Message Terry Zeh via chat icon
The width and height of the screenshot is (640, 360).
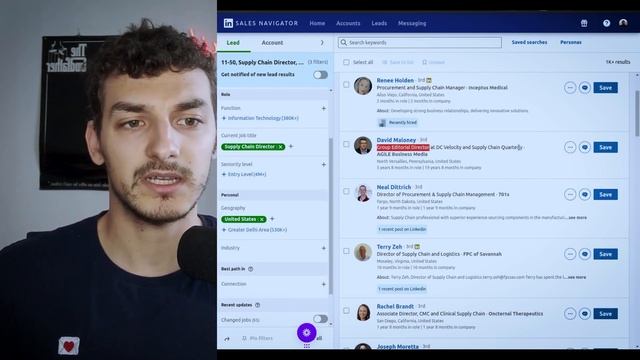[584, 254]
